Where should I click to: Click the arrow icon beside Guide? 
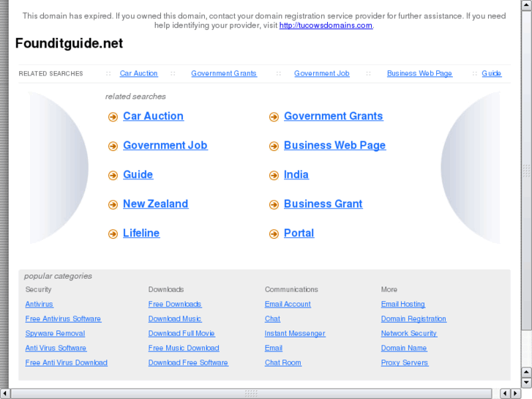pyautogui.click(x=113, y=176)
